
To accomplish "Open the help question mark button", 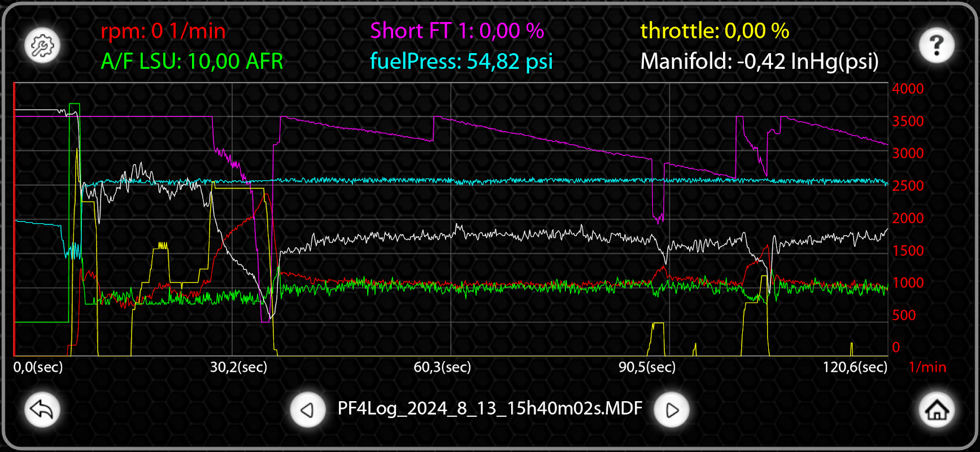I will 937,45.
